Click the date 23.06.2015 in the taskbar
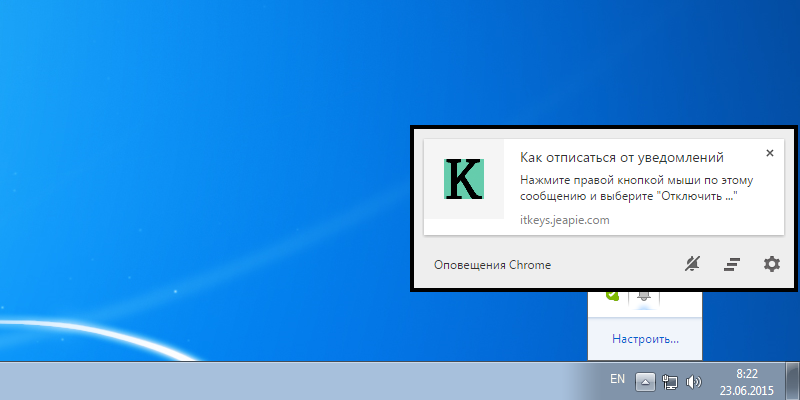Viewport: 800px width, 400px height. click(745, 389)
